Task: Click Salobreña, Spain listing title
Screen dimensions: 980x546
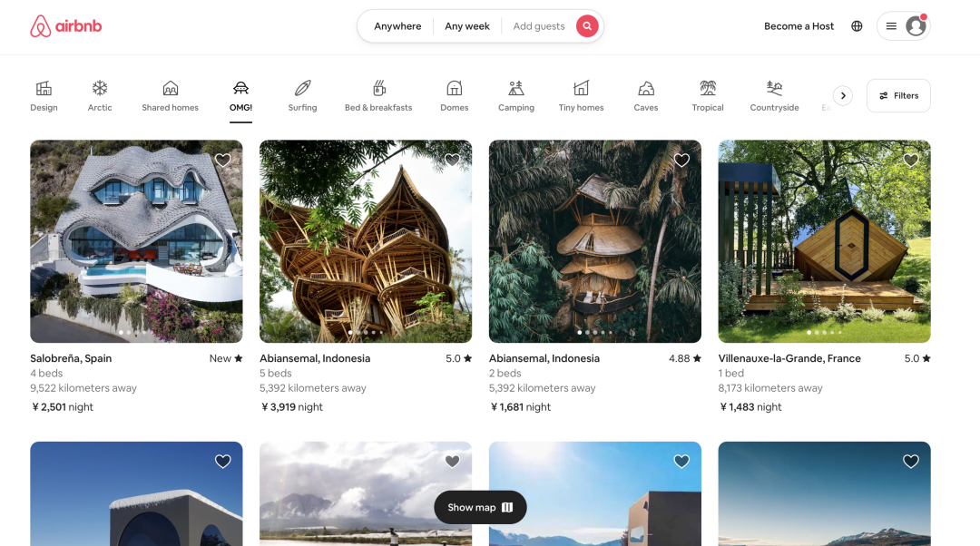Action: 72,358
